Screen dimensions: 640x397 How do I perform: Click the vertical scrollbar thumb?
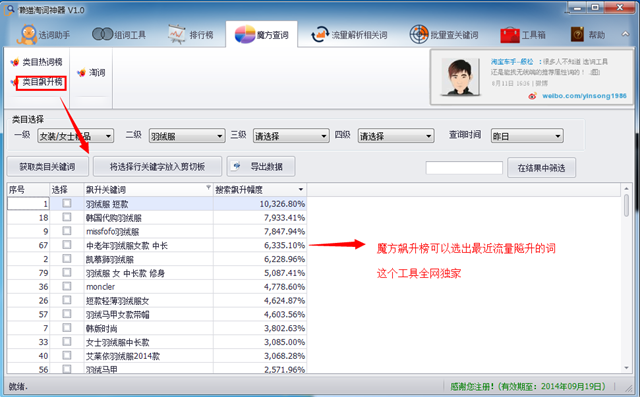click(627, 205)
